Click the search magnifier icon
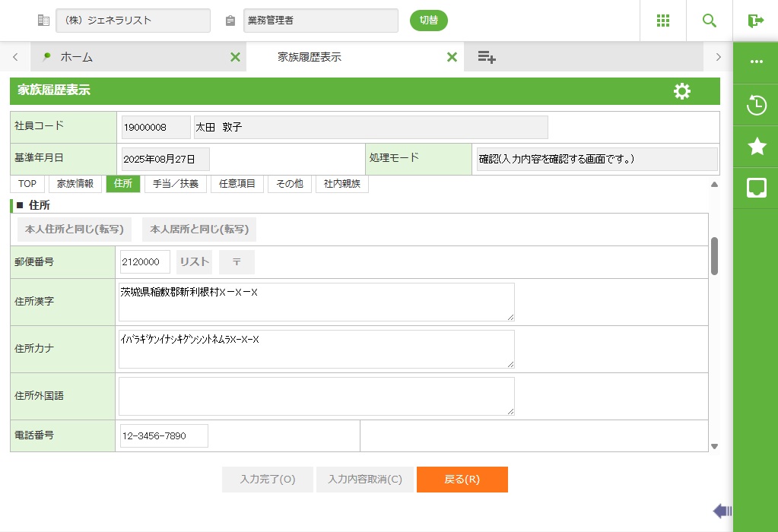The height and width of the screenshot is (532, 778). click(710, 21)
